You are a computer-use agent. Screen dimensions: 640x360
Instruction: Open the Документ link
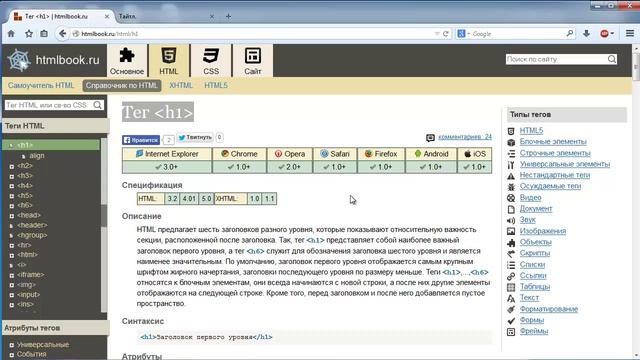[x=536, y=209]
